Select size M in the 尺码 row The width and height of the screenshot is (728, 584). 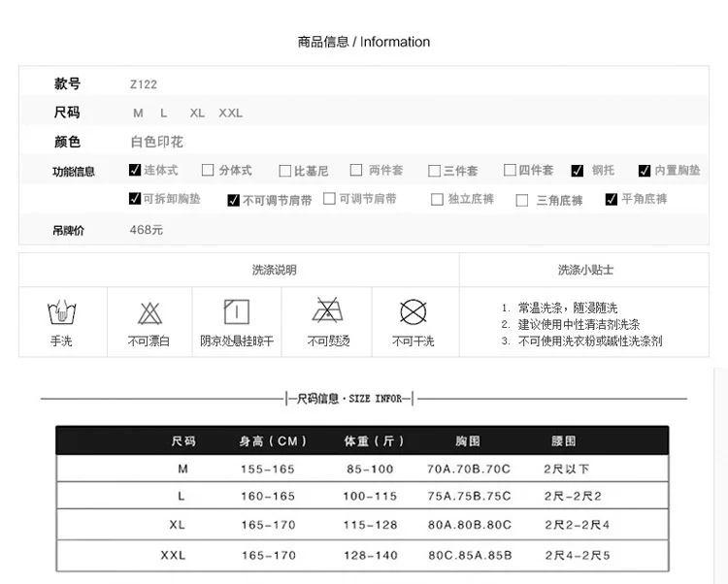[x=138, y=114]
